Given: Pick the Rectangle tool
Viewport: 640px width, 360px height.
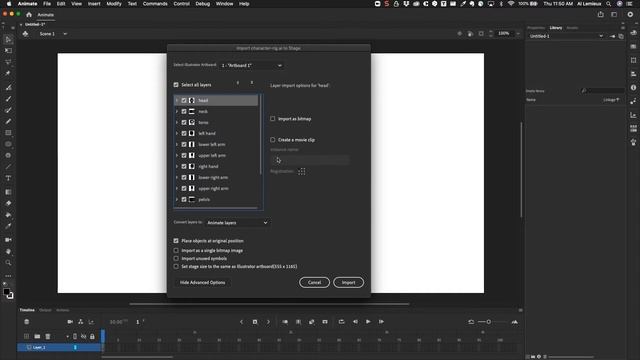Looking at the screenshot, I should (x=8, y=133).
